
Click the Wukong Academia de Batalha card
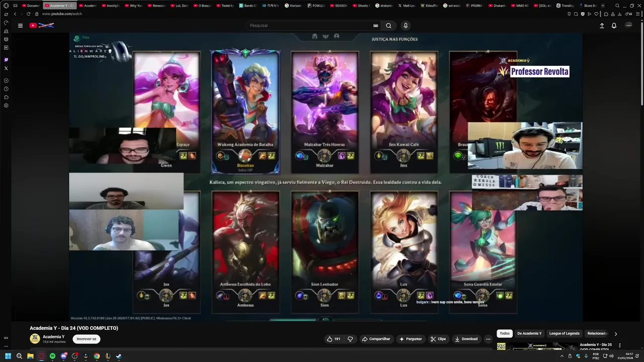tap(245, 112)
